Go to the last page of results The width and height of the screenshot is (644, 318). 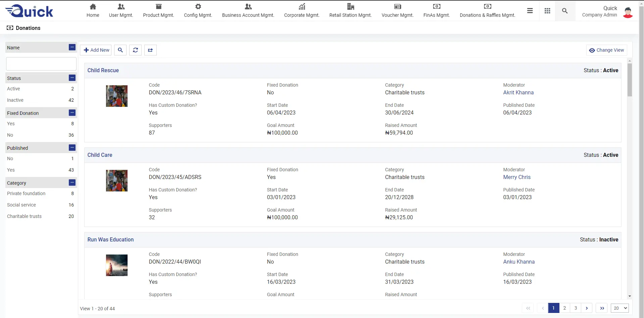point(602,308)
